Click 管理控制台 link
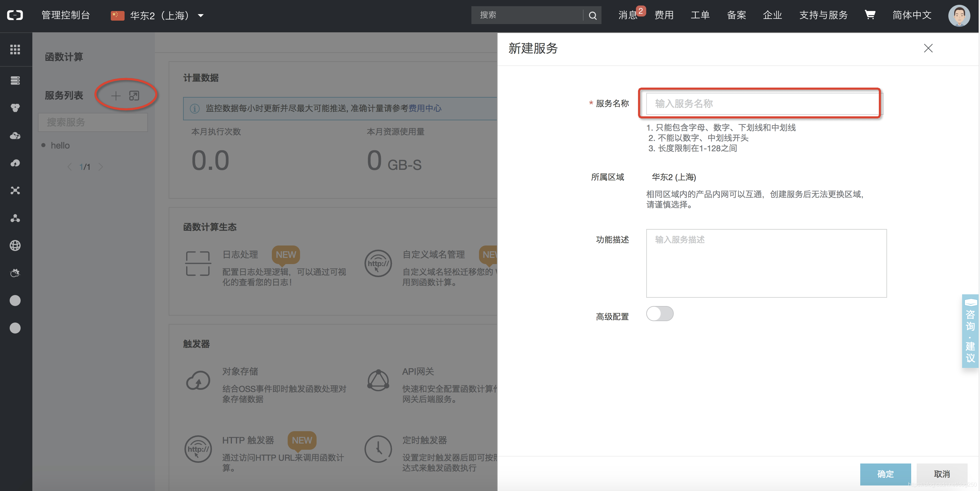This screenshot has height=491, width=980. (65, 15)
